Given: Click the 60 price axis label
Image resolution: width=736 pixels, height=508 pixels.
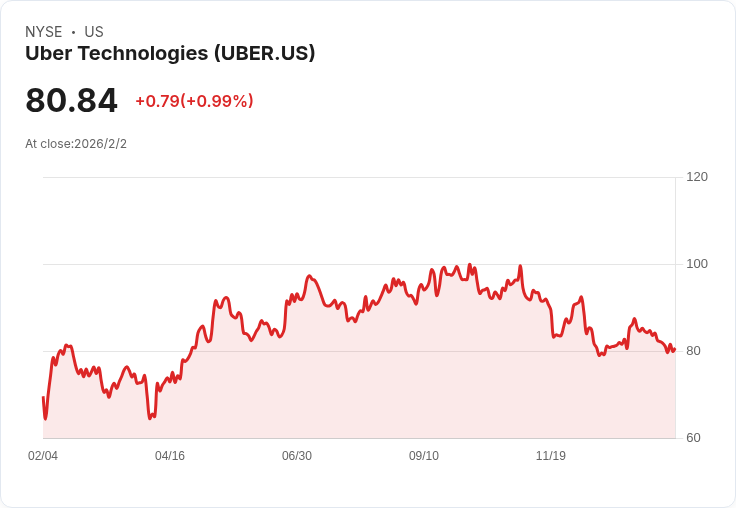Looking at the screenshot, I should 693,438.
